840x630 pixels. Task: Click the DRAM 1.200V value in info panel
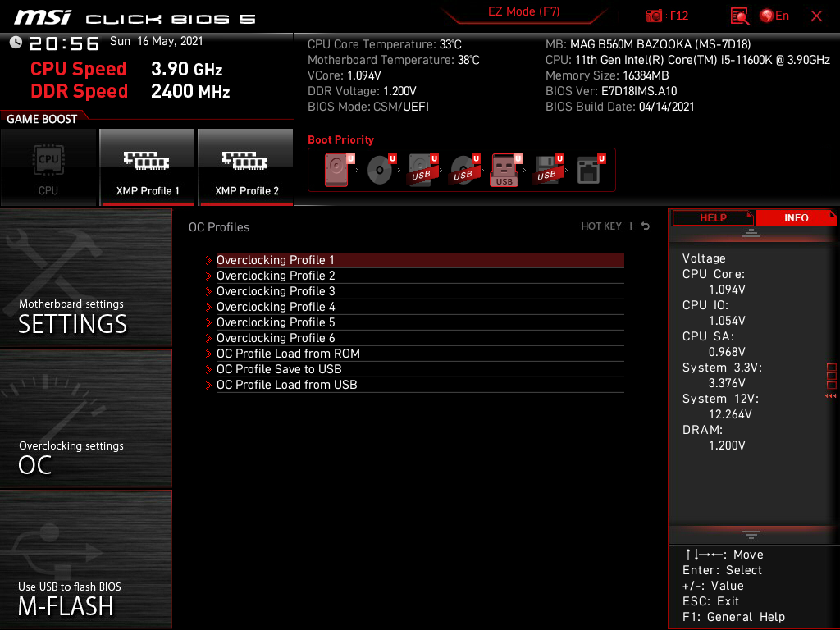click(x=727, y=445)
